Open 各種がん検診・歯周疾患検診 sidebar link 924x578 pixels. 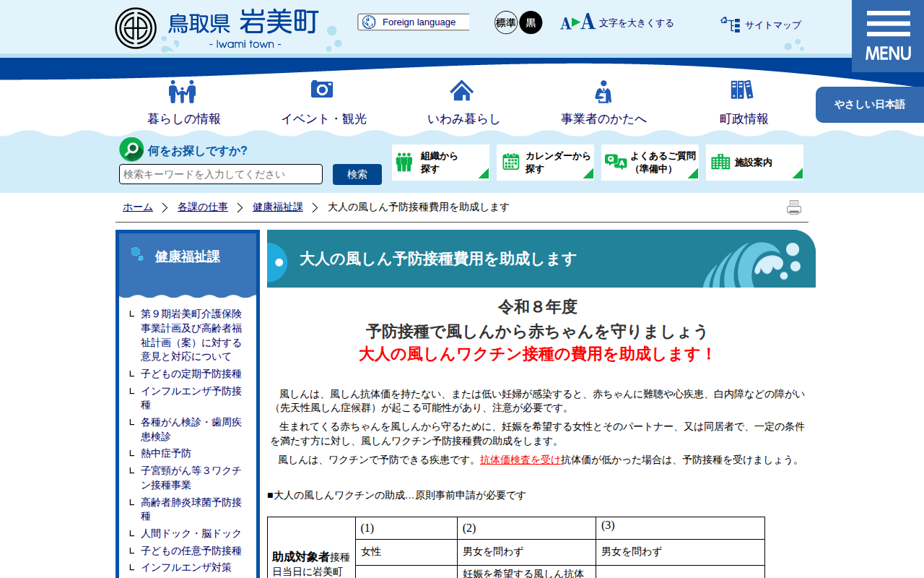click(191, 429)
